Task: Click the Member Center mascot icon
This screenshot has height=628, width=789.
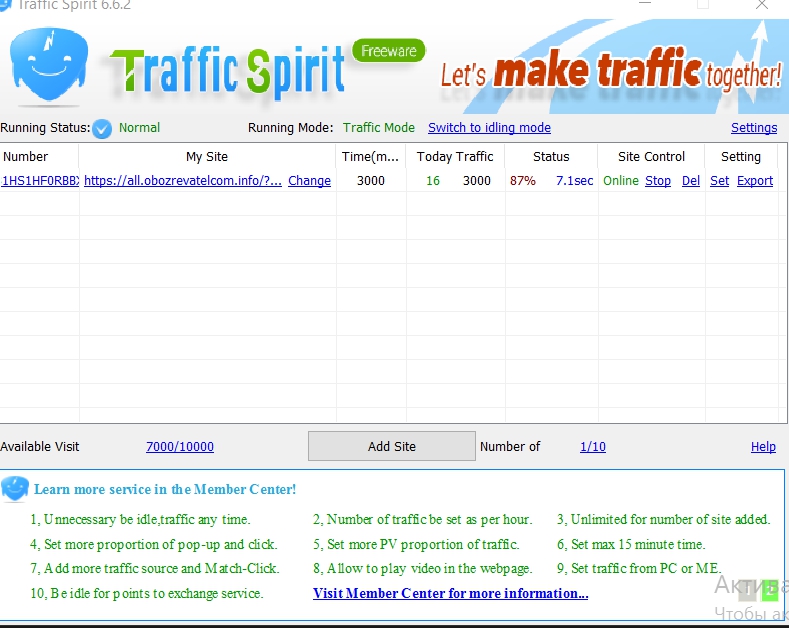Action: tap(15, 489)
